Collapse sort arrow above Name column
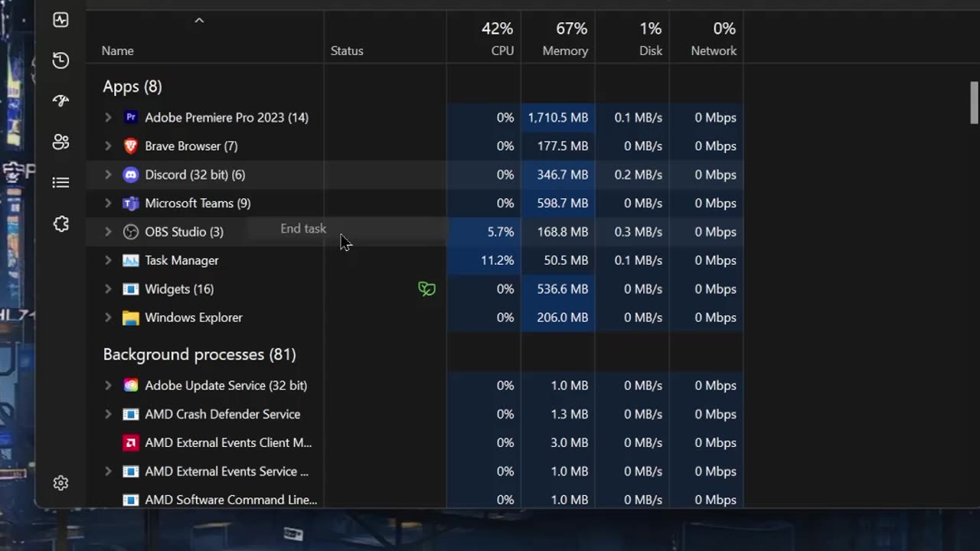Viewport: 980px width, 551px height. coord(199,20)
